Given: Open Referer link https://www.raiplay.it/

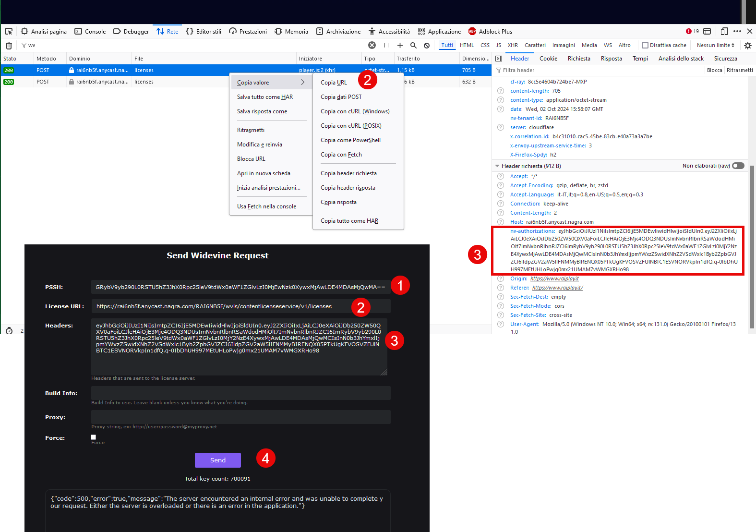Looking at the screenshot, I should coord(558,288).
